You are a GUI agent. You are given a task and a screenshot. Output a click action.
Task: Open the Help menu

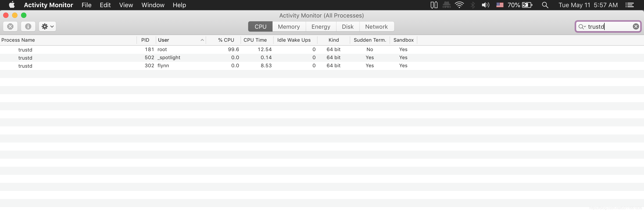tap(179, 5)
